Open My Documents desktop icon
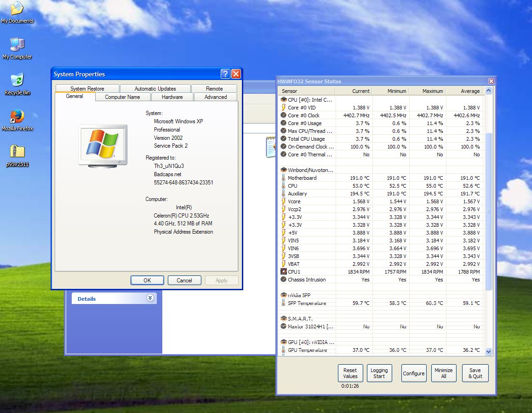Image resolution: width=532 pixels, height=413 pixels. click(x=17, y=8)
